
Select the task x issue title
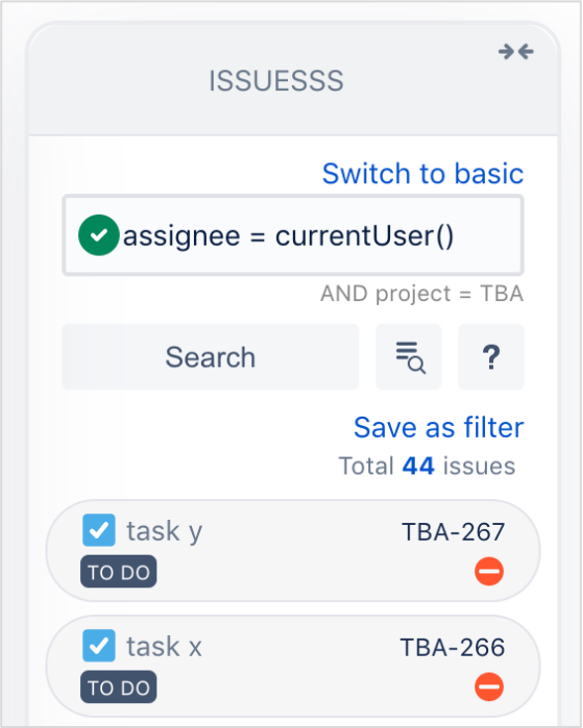coord(164,646)
